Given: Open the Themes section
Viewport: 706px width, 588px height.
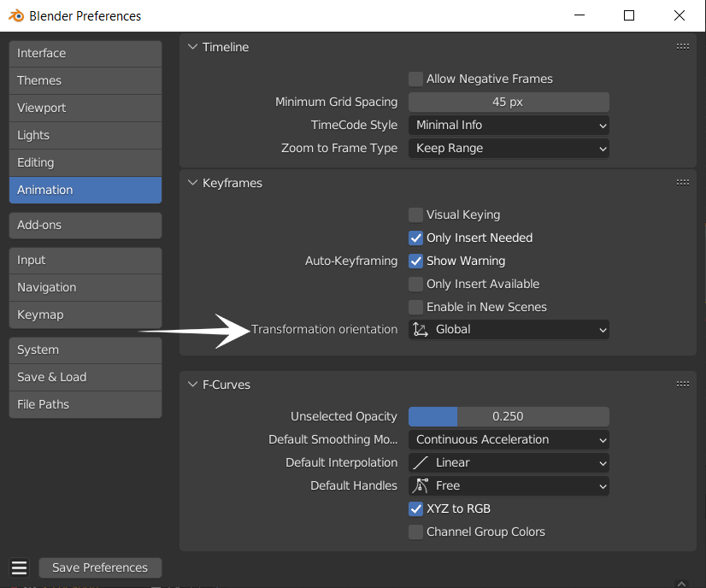Looking at the screenshot, I should (x=85, y=81).
